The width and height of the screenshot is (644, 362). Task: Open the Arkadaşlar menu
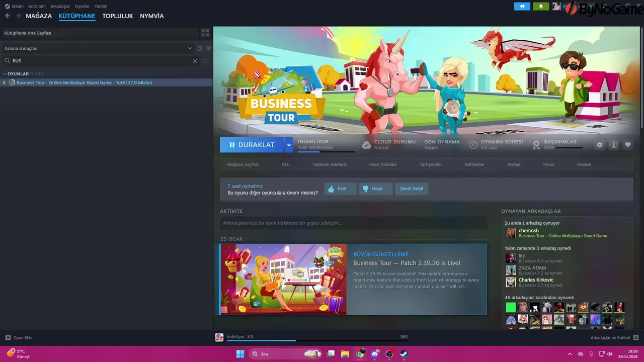click(60, 6)
